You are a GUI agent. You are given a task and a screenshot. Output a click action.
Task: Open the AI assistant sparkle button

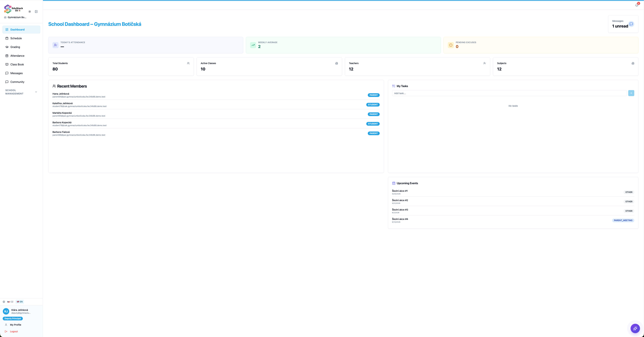pos(635,328)
